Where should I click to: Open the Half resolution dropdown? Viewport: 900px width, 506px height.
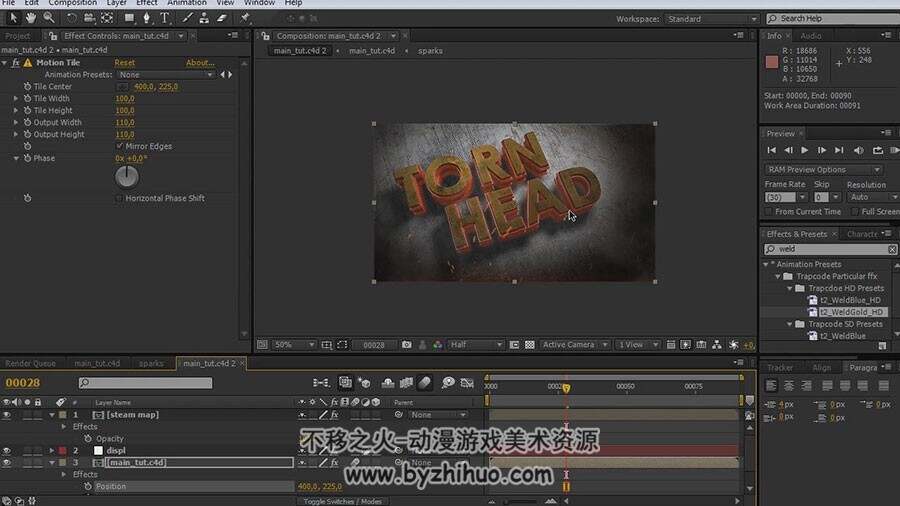476,345
